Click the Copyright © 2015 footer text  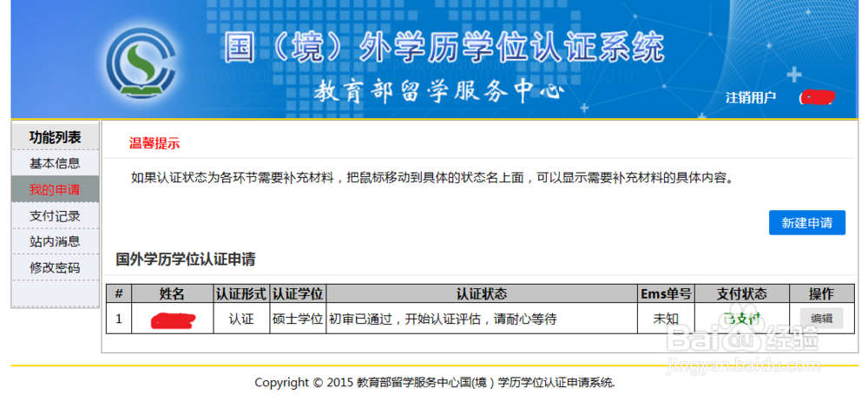click(x=435, y=382)
